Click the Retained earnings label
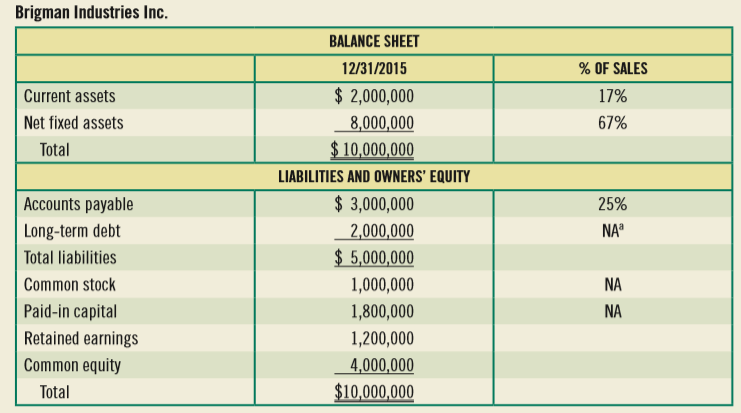741x413 pixels. [81, 338]
